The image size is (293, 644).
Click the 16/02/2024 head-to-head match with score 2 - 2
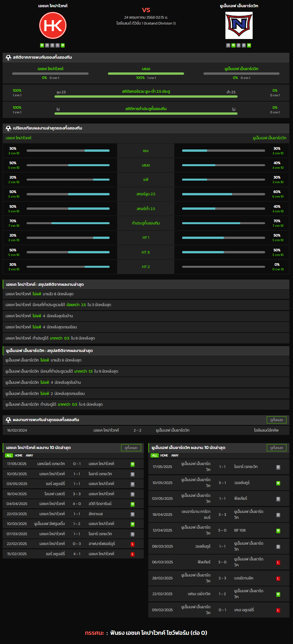coord(146,430)
